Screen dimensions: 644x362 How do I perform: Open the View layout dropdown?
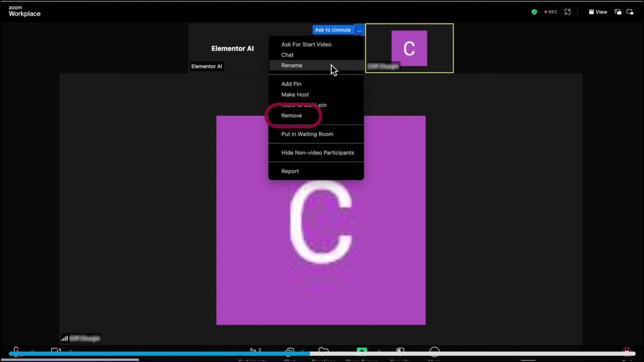(x=598, y=12)
